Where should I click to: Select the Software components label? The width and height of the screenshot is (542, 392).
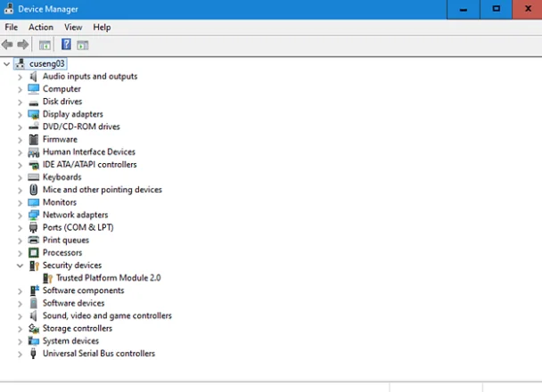83,290
